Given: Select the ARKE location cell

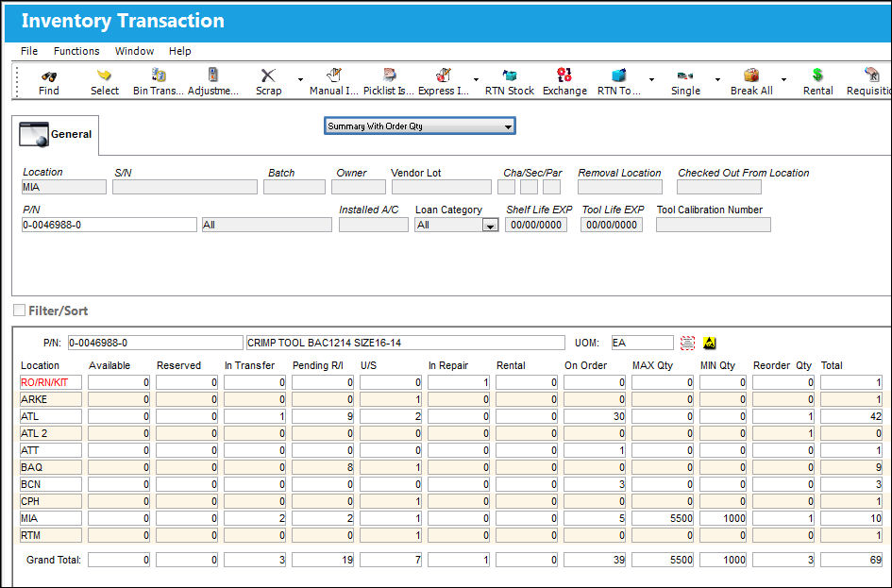Looking at the screenshot, I should click(51, 400).
